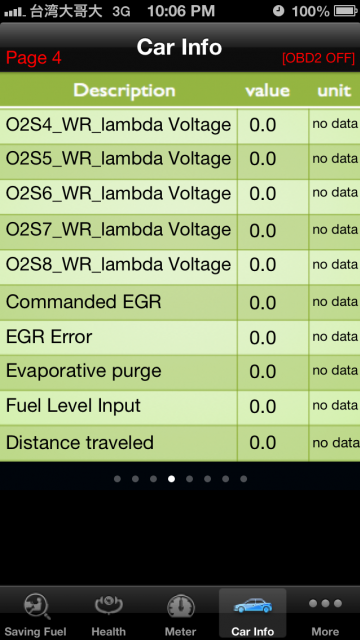This screenshot has height=640, width=360.
Task: Switch to the Health tab icon
Action: click(109, 605)
